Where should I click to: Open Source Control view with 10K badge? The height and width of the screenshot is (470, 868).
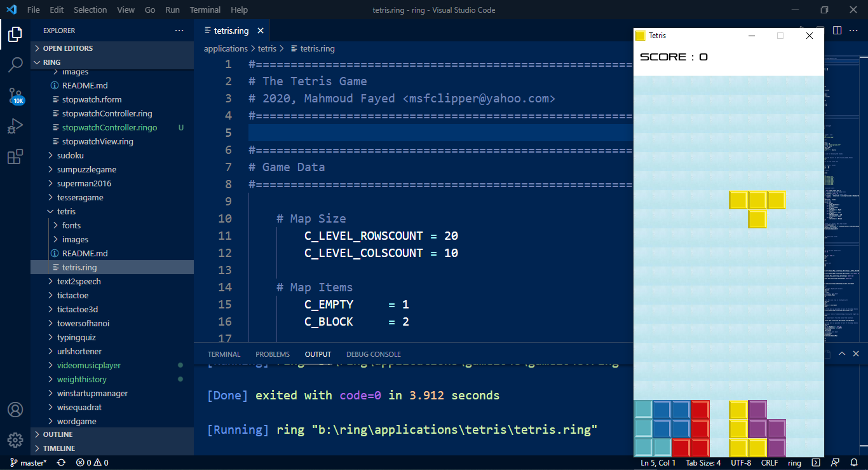click(x=15, y=96)
